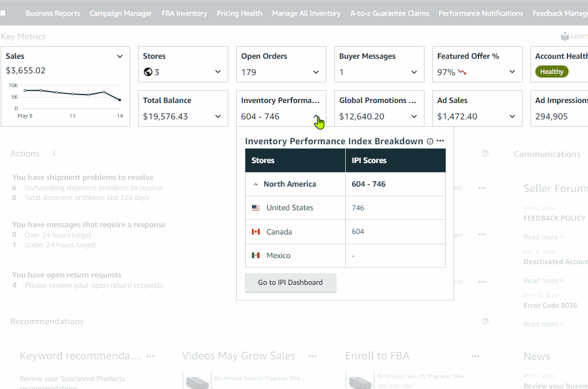
Task: Collapse the Inventory Performance card chevron
Action: pyautogui.click(x=316, y=117)
